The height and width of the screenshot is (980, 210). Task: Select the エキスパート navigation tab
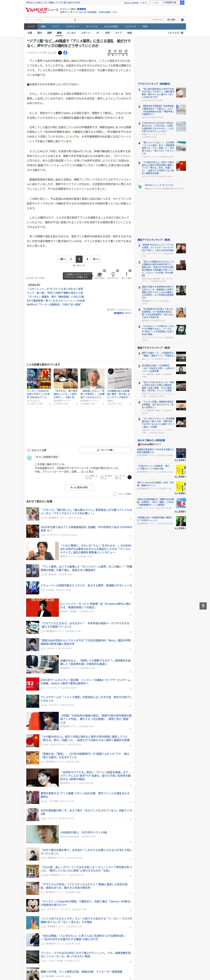click(72, 27)
